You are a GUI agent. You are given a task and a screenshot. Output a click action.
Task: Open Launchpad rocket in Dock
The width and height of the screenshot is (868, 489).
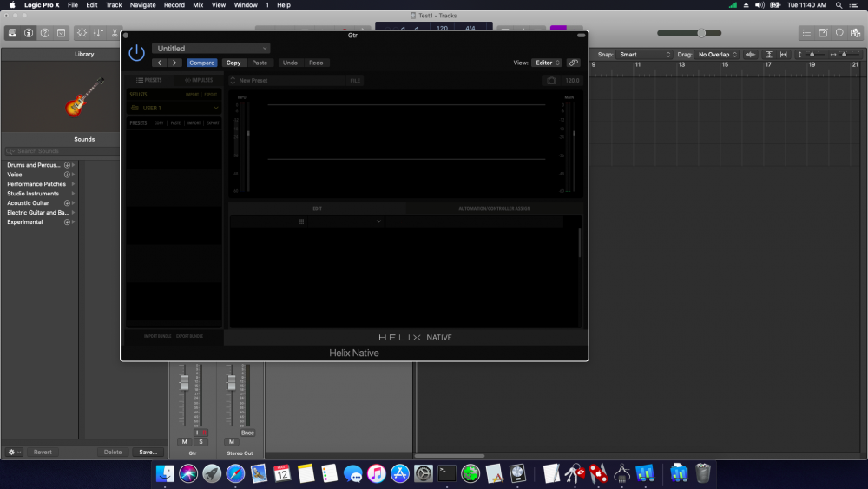pos(212,473)
